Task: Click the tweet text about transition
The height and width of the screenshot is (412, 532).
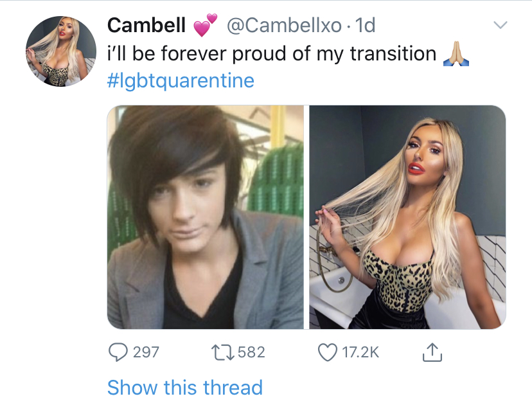Action: [272, 54]
